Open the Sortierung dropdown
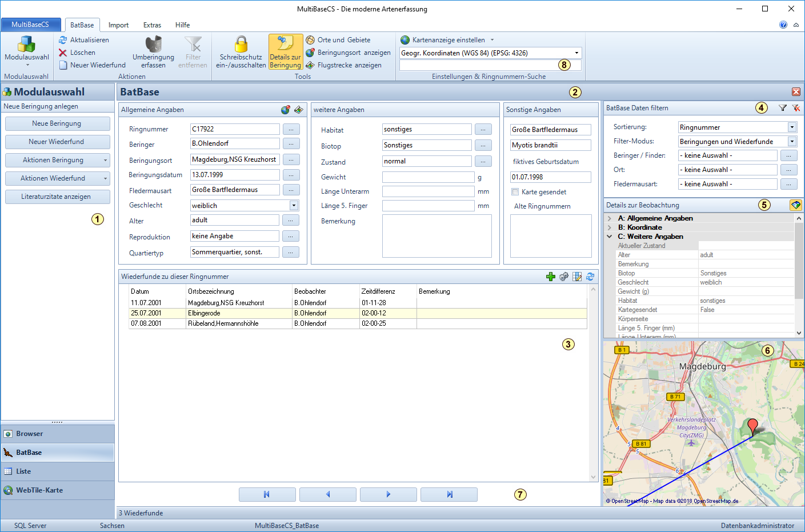 [x=792, y=127]
